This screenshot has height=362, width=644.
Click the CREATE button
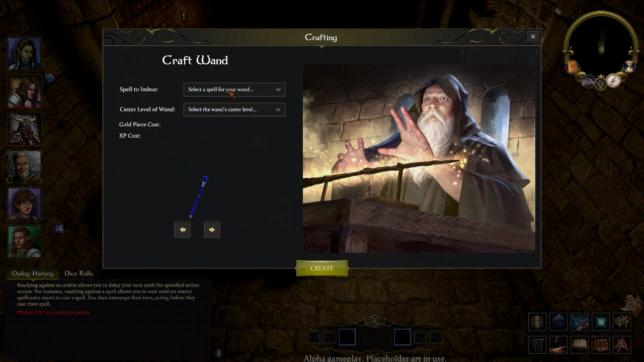pyautogui.click(x=322, y=268)
